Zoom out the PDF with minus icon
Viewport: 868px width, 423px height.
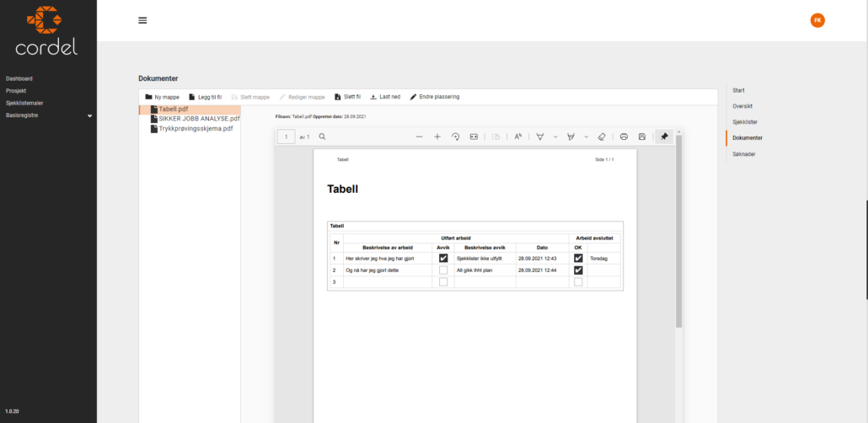coord(419,137)
